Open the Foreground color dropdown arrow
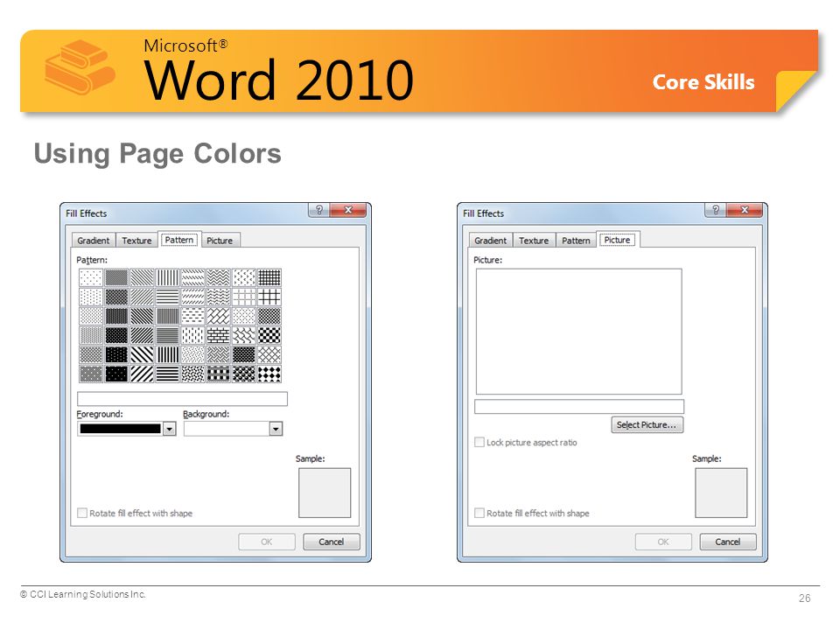This screenshot has width=840, height=630. 169,429
